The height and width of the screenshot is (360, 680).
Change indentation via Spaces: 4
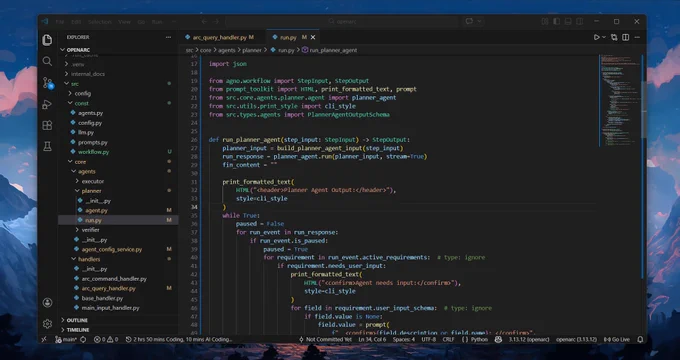pos(404,339)
